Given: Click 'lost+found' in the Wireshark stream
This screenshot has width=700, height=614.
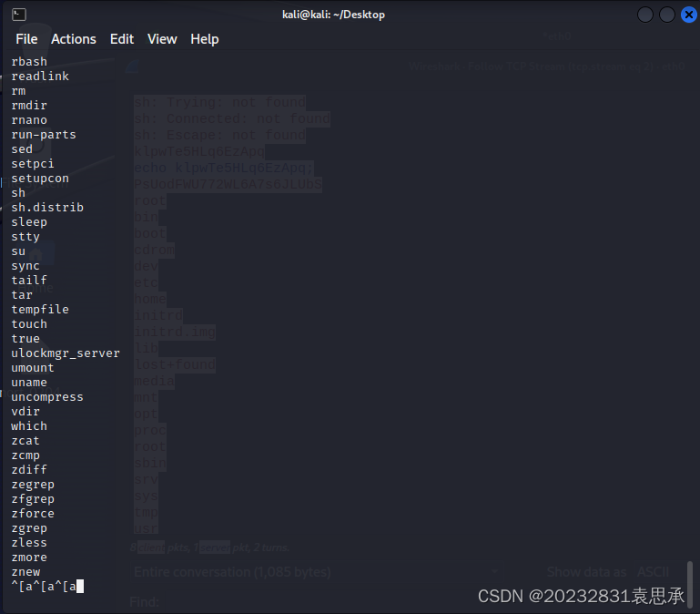Looking at the screenshot, I should coord(175,365).
